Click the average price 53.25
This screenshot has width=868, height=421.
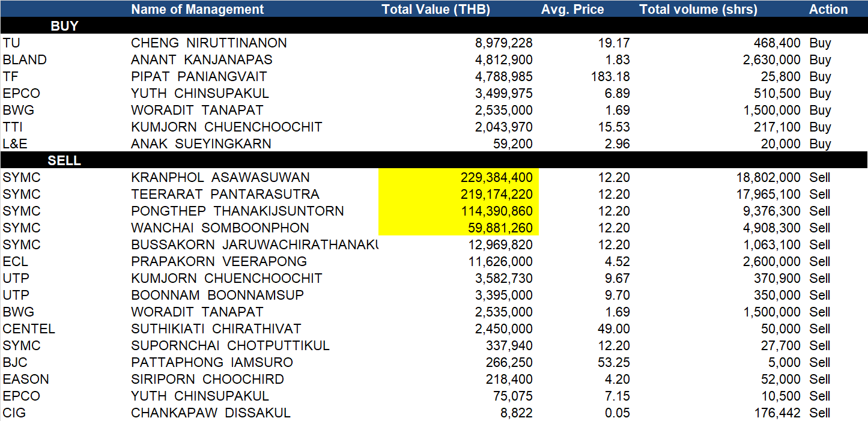point(614,362)
